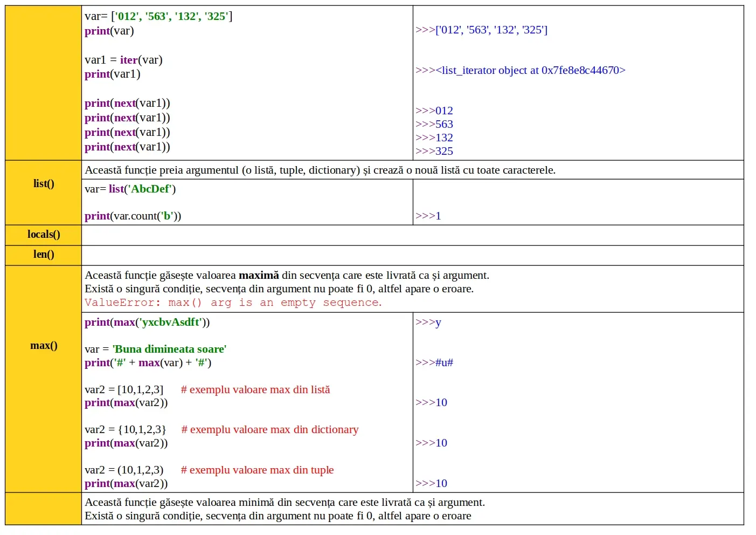Image resolution: width=756 pixels, height=535 pixels.
Task: Click the empty description cell for len()
Action: [412, 255]
